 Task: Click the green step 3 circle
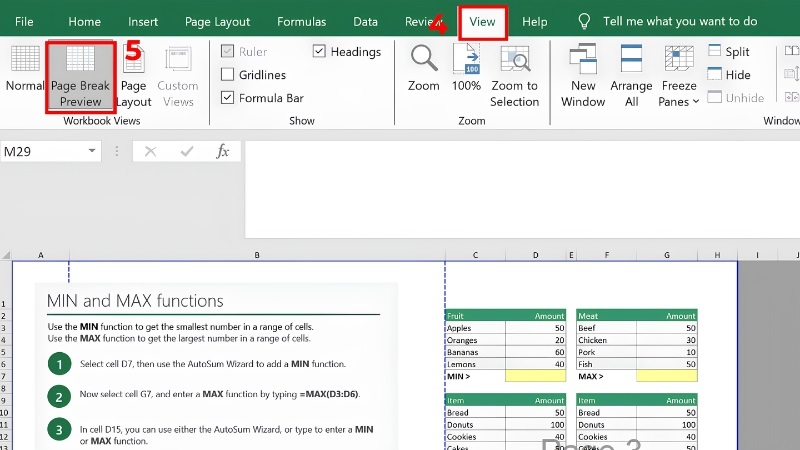pos(59,430)
